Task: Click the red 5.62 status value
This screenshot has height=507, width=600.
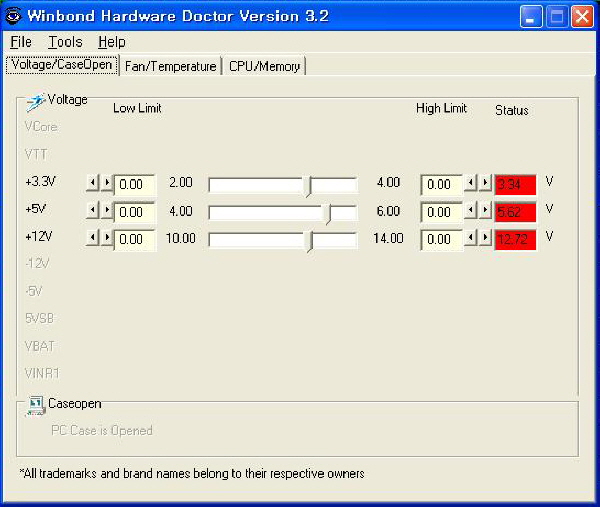Action: tap(515, 212)
